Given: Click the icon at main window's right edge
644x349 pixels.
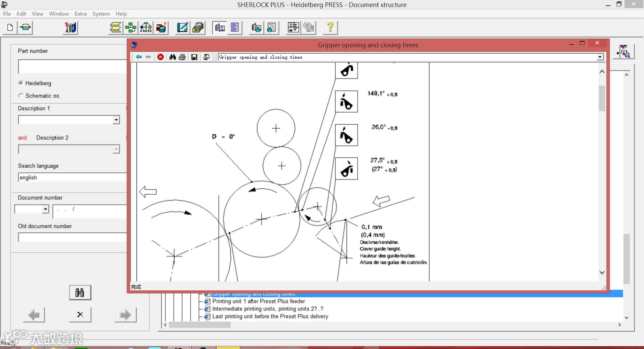Looking at the screenshot, I should [x=624, y=52].
